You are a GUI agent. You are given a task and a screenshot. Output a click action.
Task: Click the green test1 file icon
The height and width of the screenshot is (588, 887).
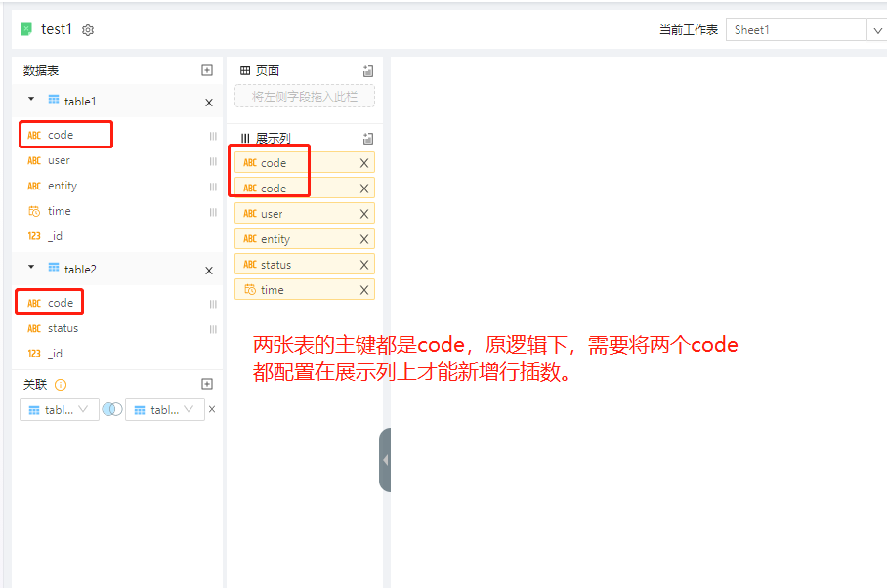pyautogui.click(x=26, y=29)
